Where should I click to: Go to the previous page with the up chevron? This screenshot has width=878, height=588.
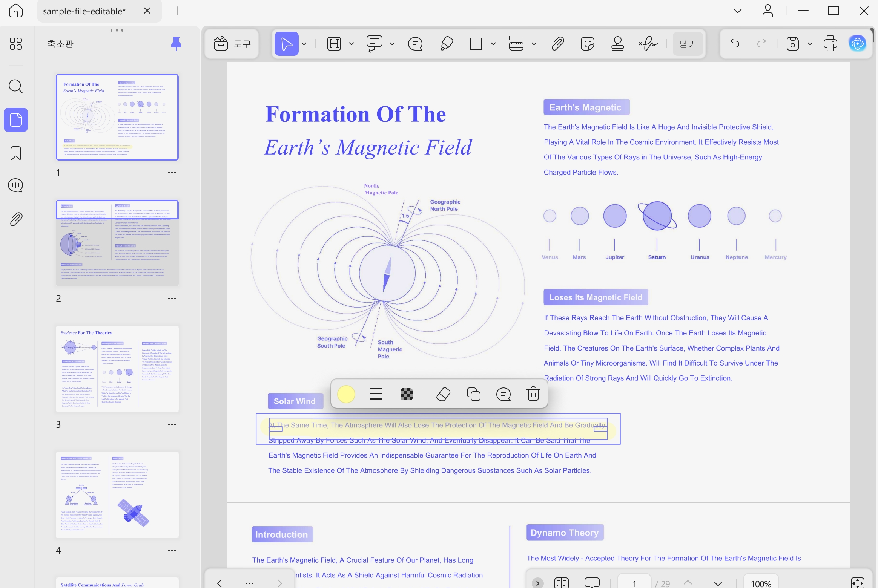coord(688,583)
